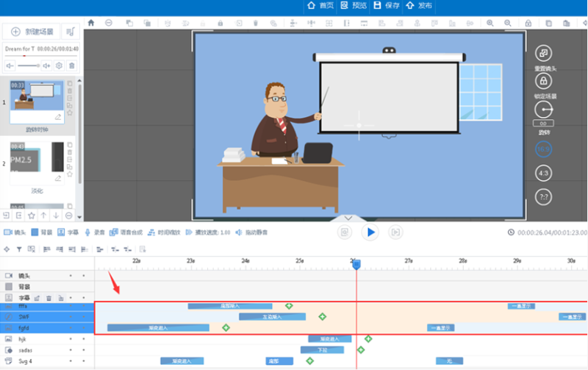Click the scroll-down arrow of scene list
The image size is (588, 370).
click(79, 217)
